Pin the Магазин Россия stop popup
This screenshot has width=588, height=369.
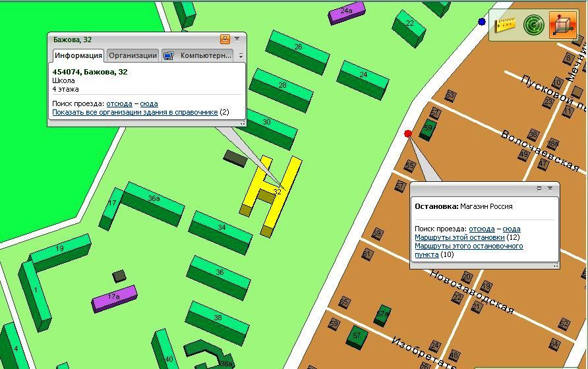coord(539,188)
